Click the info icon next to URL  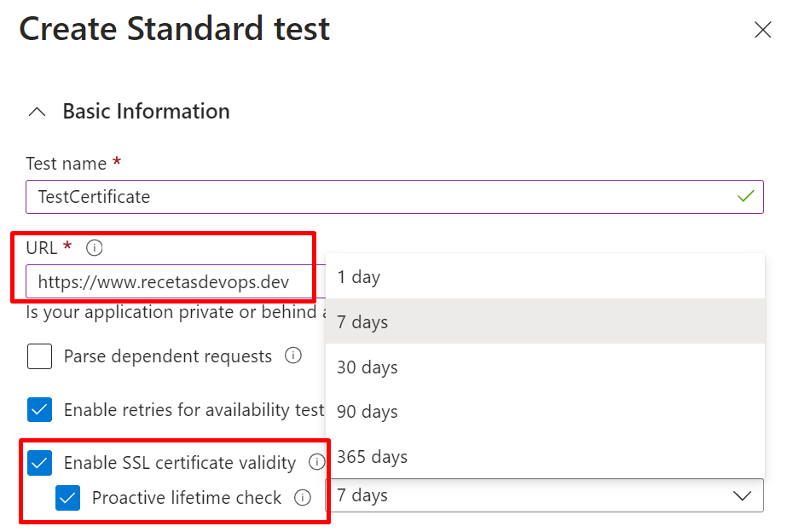(95, 247)
